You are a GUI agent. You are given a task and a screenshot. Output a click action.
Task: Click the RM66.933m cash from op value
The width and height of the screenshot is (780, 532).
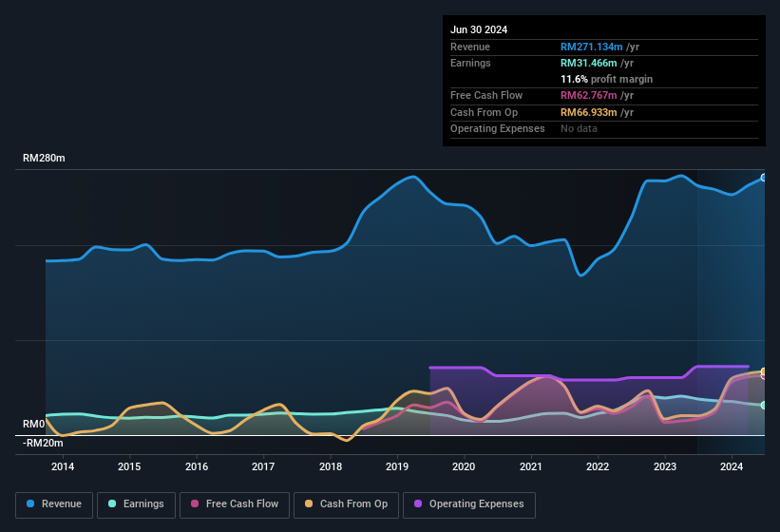pyautogui.click(x=588, y=112)
